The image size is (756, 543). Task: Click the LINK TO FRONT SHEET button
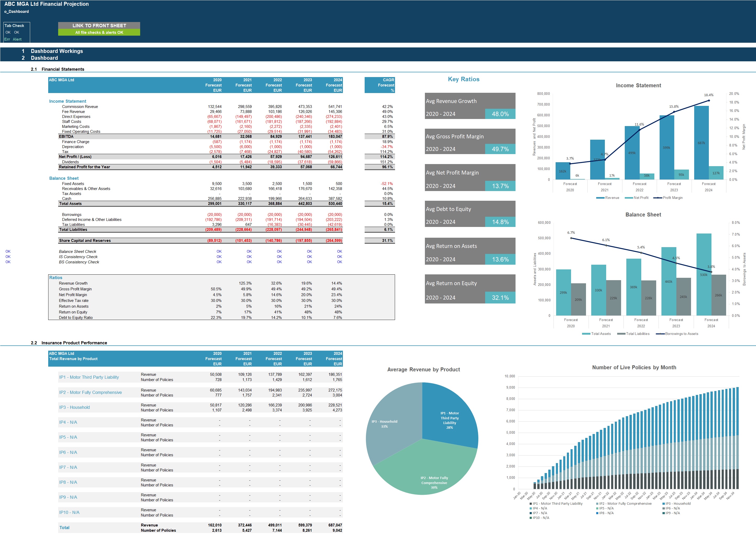click(99, 25)
